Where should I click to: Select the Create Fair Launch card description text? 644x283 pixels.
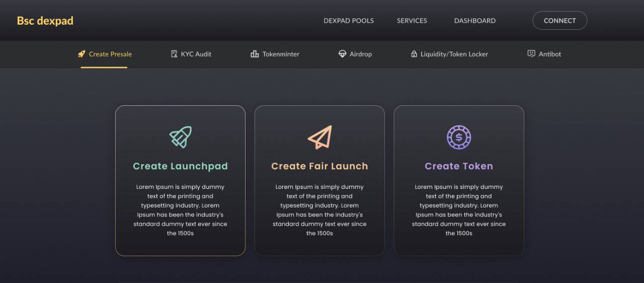point(320,210)
